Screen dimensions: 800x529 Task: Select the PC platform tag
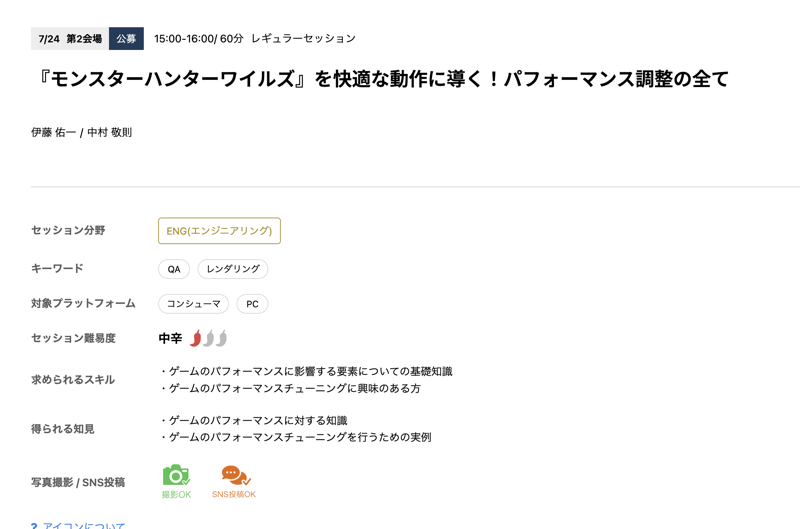click(x=252, y=304)
